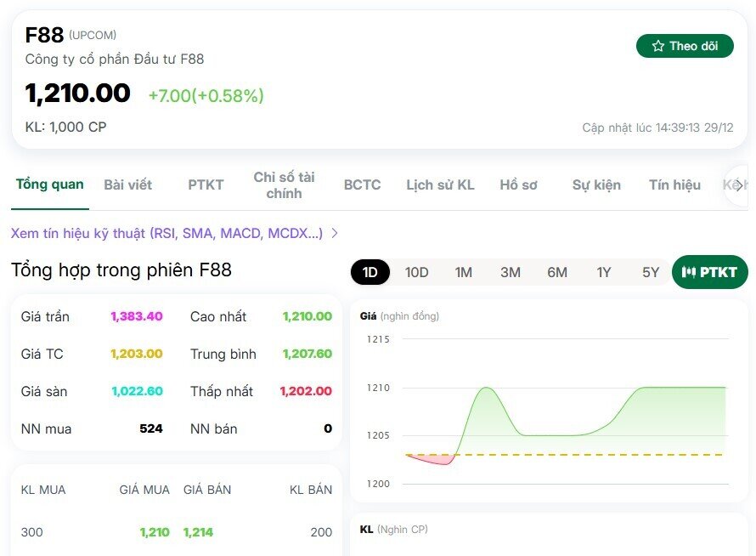Click the green PTKT chart button

tap(710, 272)
